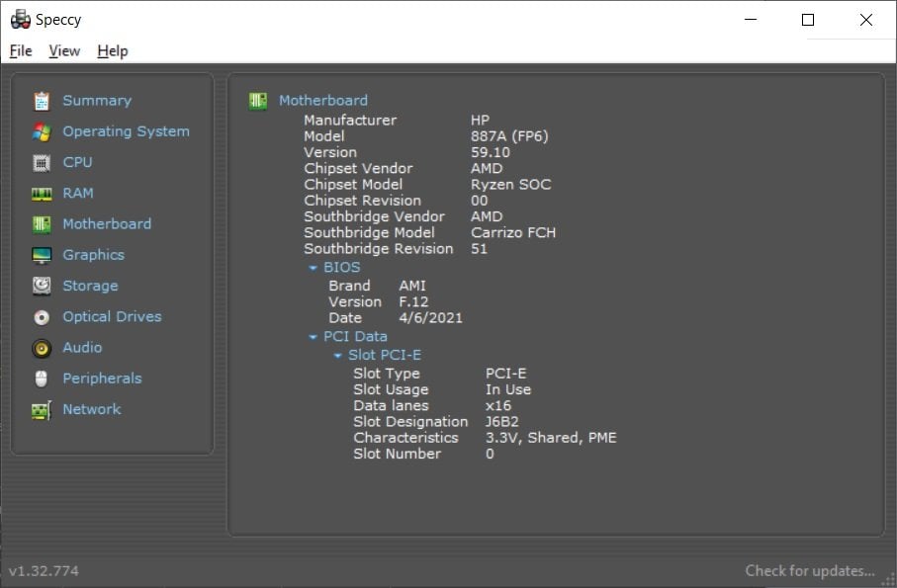Viewport: 897px width, 588px height.
Task: Open the Help menu
Action: point(112,50)
